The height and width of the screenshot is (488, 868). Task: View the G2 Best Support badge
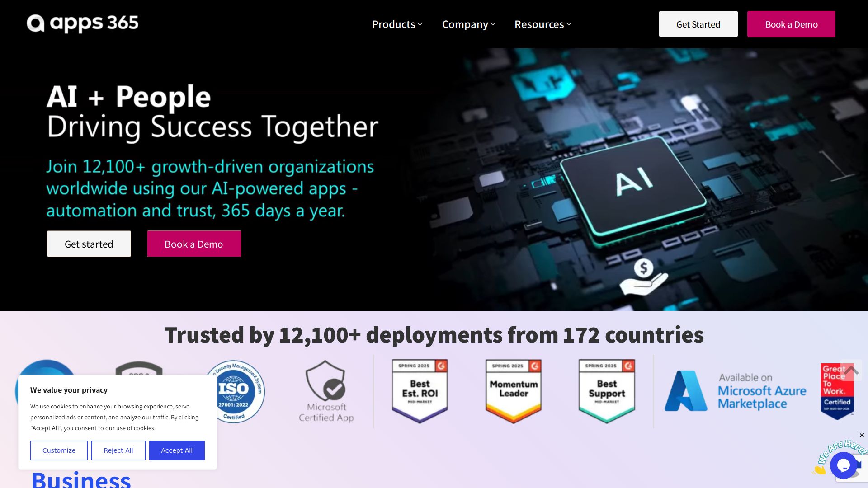pyautogui.click(x=607, y=391)
